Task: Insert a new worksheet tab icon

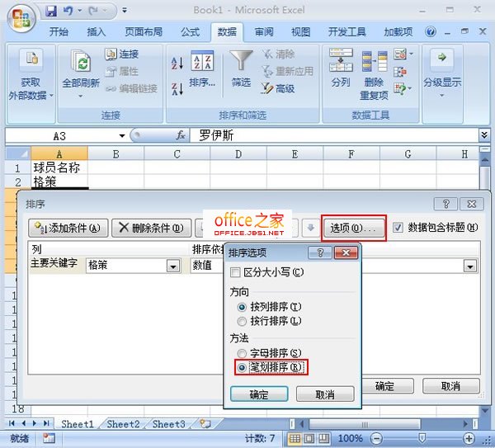Action: (x=205, y=423)
